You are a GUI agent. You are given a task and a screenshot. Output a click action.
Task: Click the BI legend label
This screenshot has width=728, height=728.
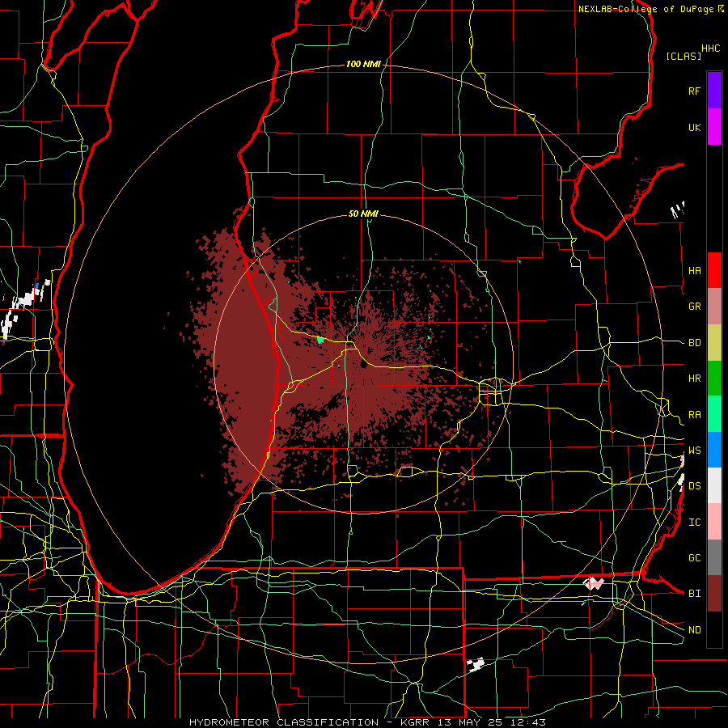(x=694, y=594)
